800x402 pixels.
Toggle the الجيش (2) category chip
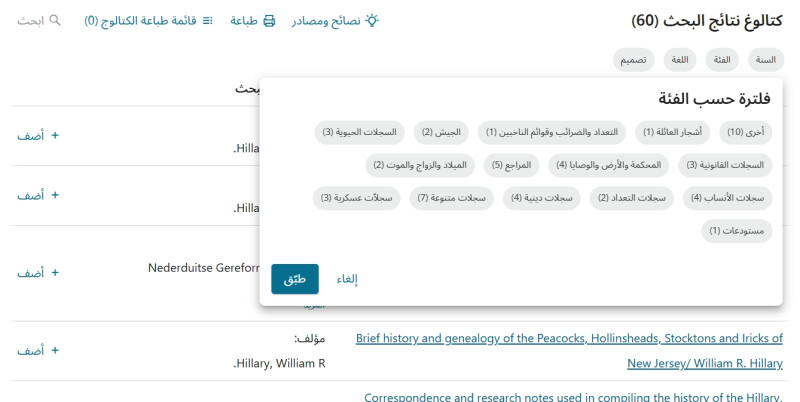coord(441,132)
